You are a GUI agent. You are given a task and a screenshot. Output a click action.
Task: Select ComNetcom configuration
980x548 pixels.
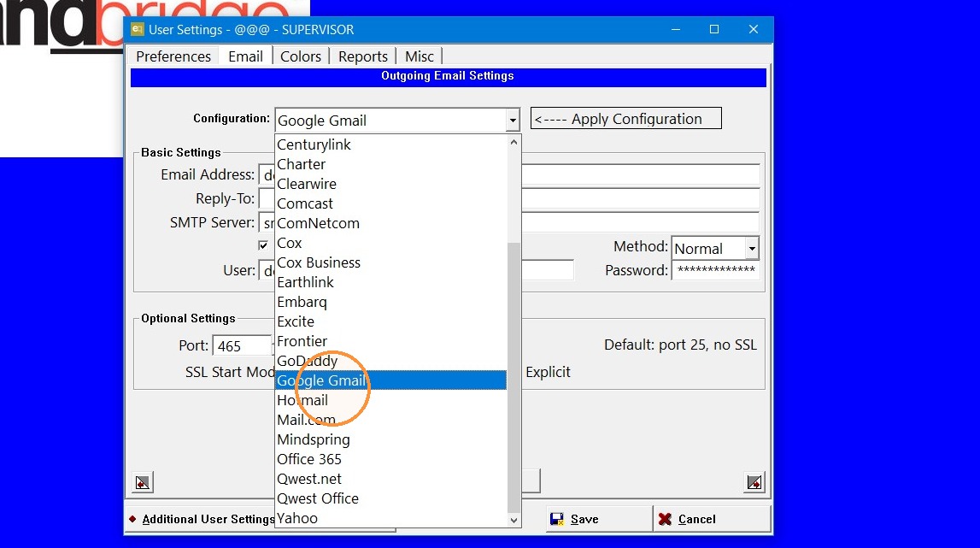[391, 223]
